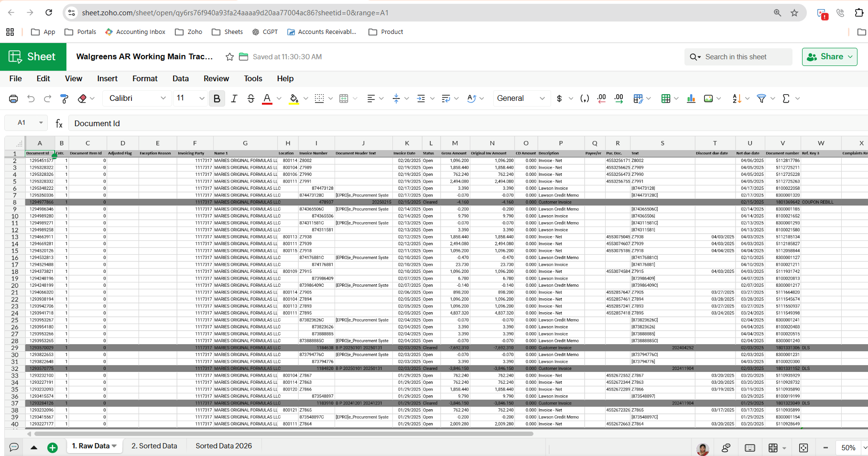Click the fx insert function icon

tap(59, 124)
